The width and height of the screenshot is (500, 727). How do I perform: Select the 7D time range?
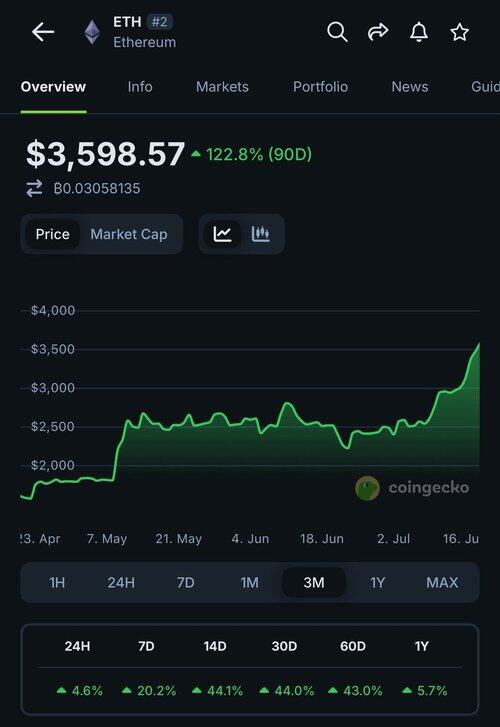[186, 583]
